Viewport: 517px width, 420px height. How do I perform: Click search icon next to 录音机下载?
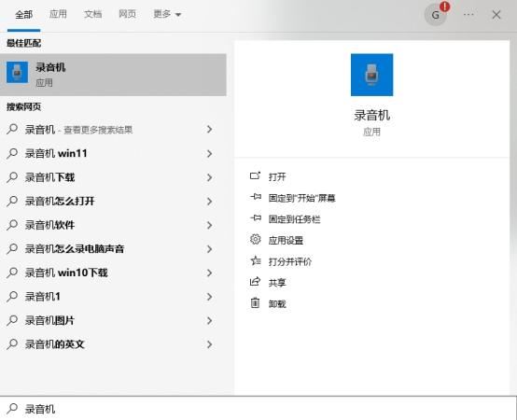coord(12,177)
